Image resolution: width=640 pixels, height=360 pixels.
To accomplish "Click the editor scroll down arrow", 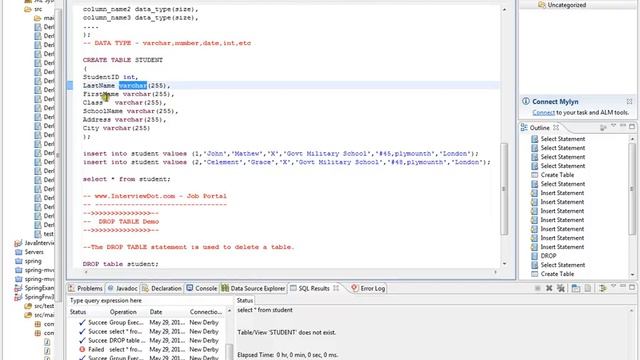I will click(504, 264).
